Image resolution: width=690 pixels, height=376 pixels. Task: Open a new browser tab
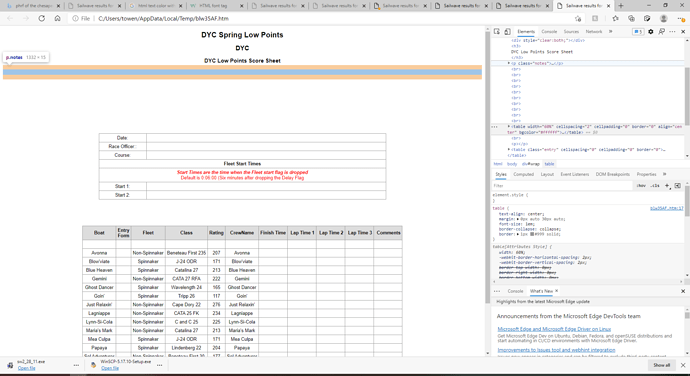(620, 6)
